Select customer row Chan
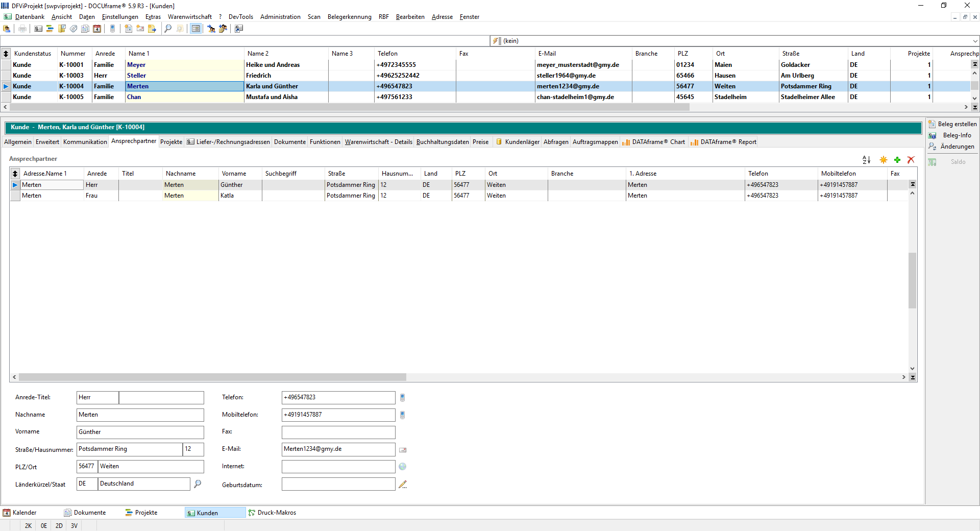 (x=485, y=97)
